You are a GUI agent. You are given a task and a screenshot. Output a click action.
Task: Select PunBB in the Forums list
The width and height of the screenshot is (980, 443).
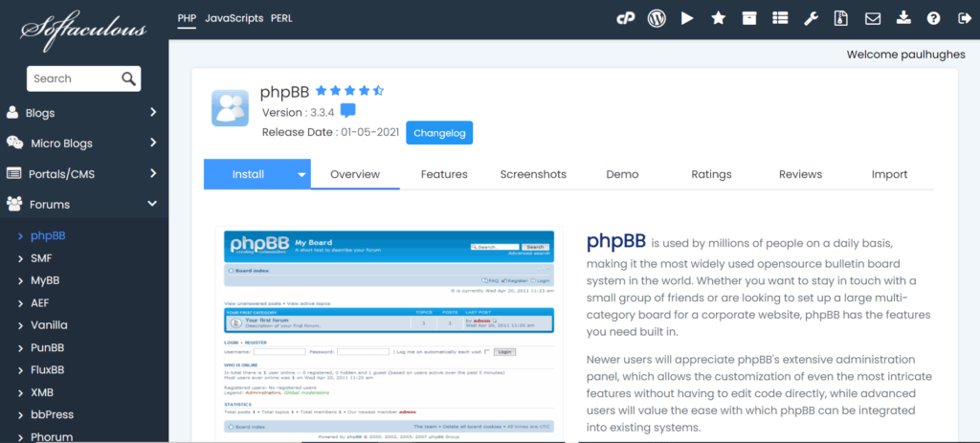pos(48,347)
